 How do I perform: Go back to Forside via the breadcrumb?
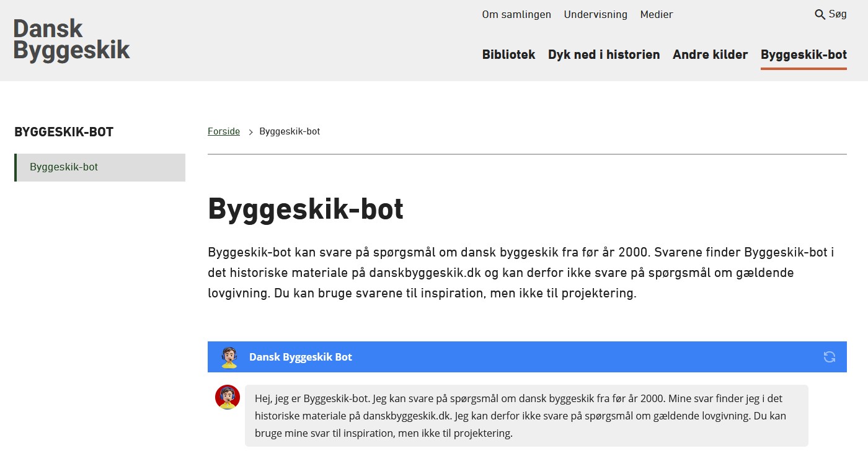[x=223, y=131]
